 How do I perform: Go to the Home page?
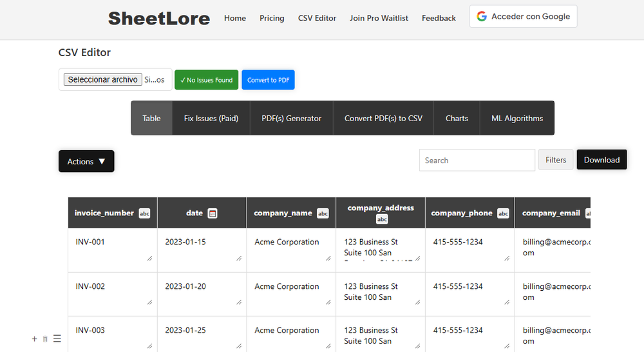pos(235,18)
